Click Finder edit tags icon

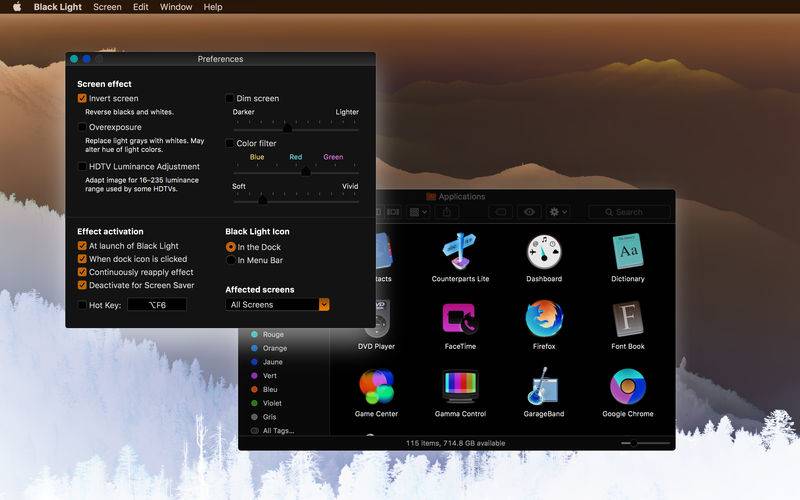[501, 212]
